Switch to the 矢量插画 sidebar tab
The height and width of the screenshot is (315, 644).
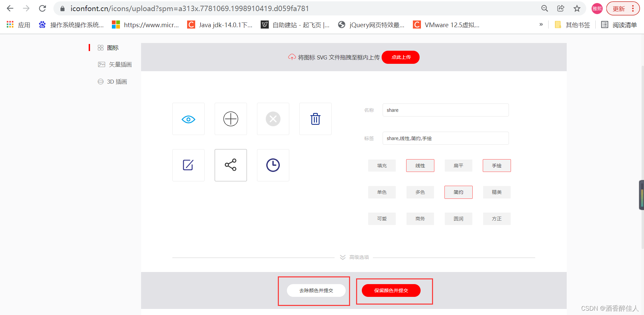(x=115, y=64)
